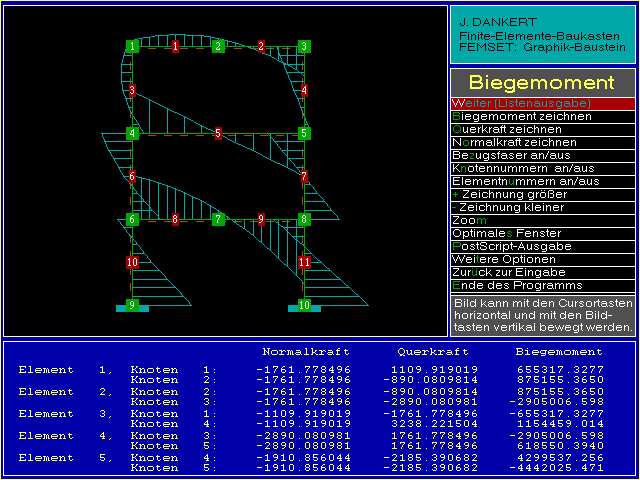Select green node 7 marker on lower beam

(218, 219)
